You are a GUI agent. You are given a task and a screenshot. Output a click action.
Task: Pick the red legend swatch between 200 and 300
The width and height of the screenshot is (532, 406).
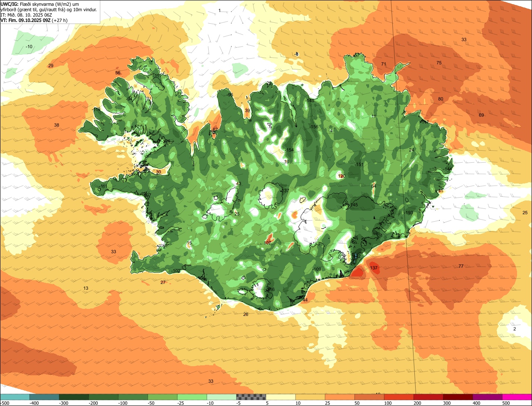[x=428, y=397]
